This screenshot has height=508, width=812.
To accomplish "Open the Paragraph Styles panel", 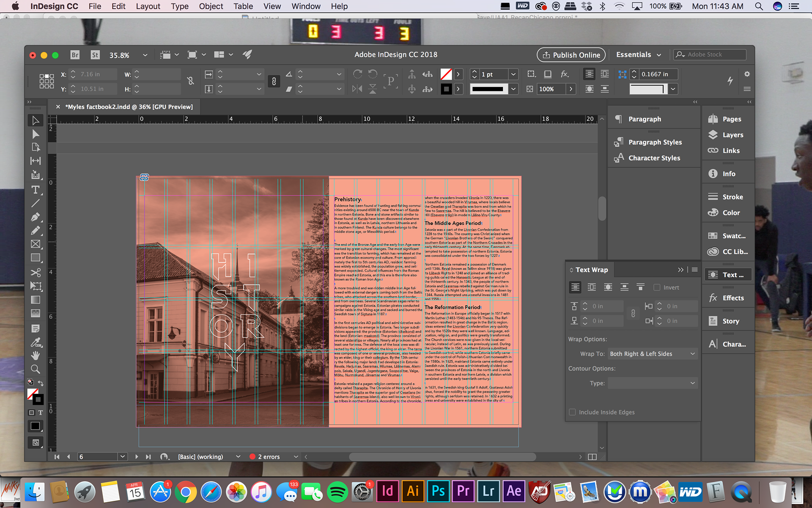I will (x=649, y=142).
